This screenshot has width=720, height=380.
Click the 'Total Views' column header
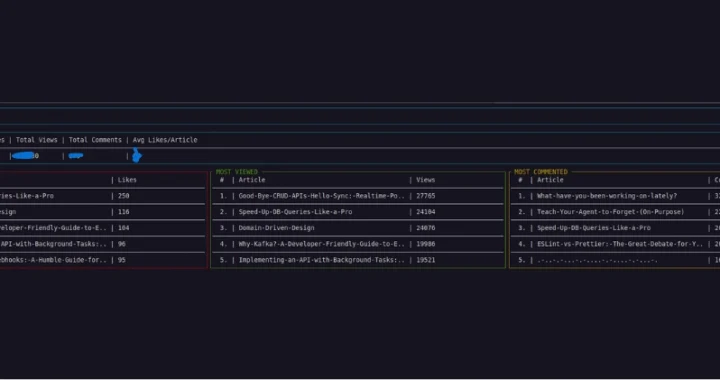tap(37, 140)
